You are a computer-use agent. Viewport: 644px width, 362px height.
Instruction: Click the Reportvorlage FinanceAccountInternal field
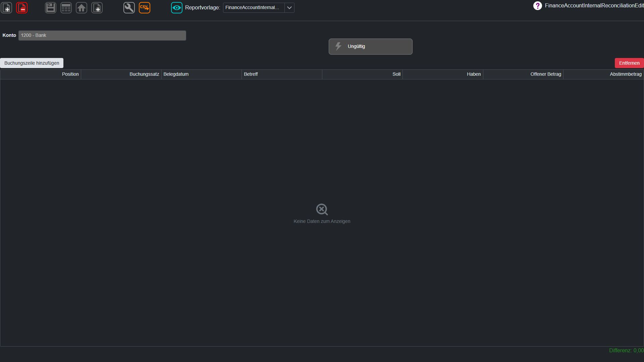click(254, 8)
